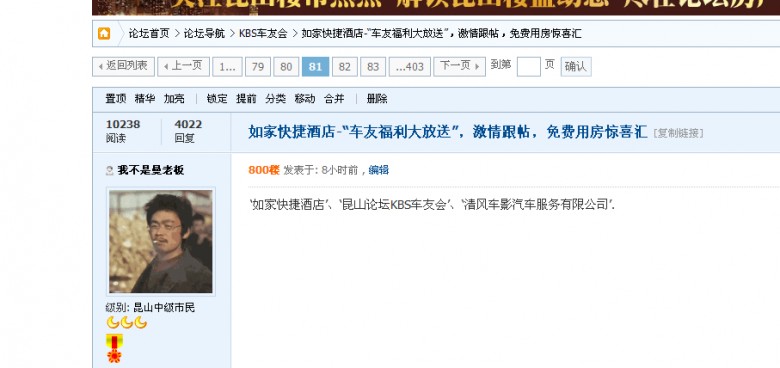Go to next page 下一页
Screen dimensions: 780x368
click(459, 66)
